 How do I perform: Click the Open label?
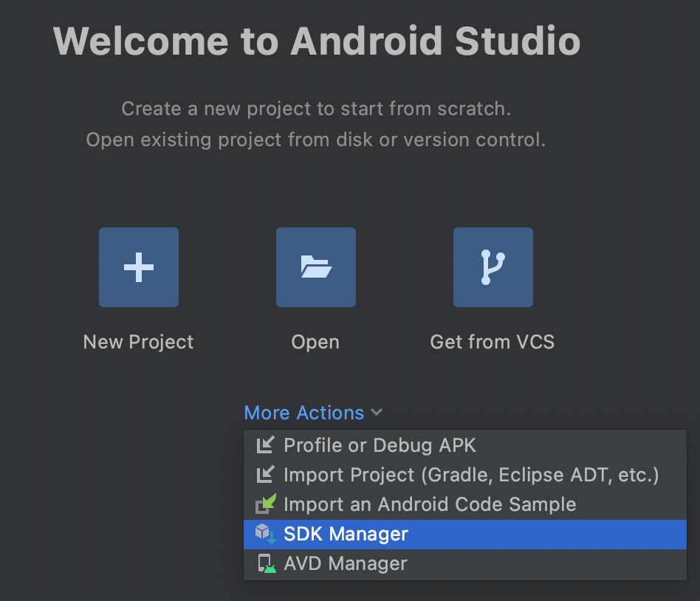pos(315,343)
